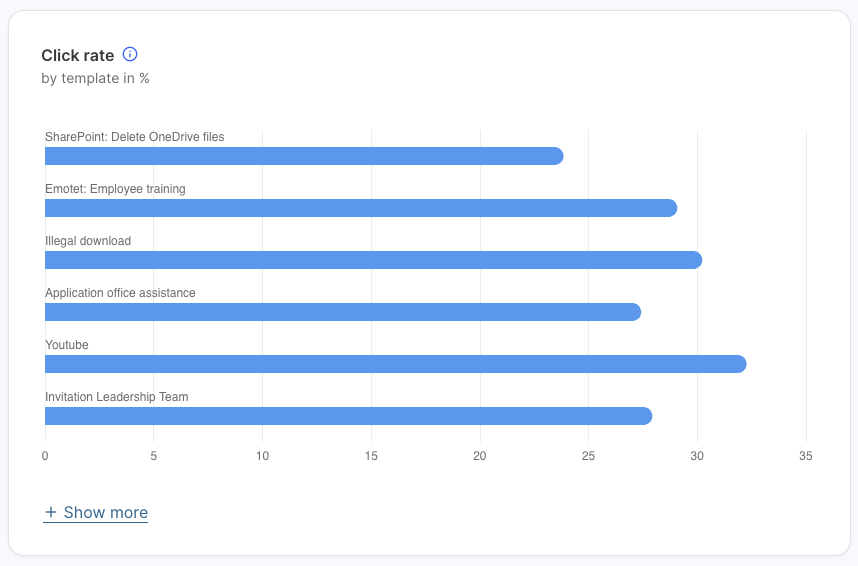
Task: Click the SharePoint: Delete OneDrive files bar
Action: (304, 156)
